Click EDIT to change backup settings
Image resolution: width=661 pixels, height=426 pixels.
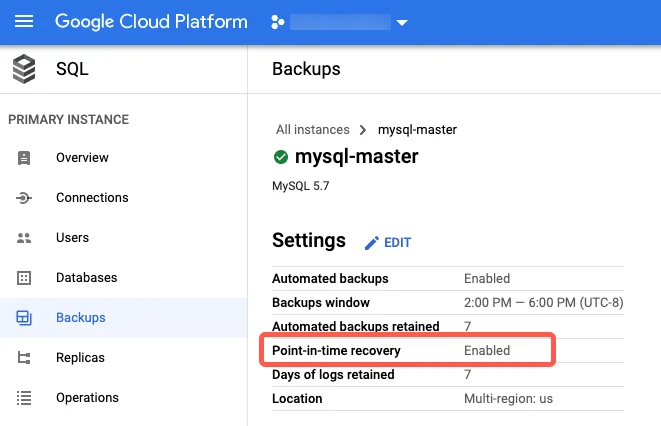(x=397, y=243)
